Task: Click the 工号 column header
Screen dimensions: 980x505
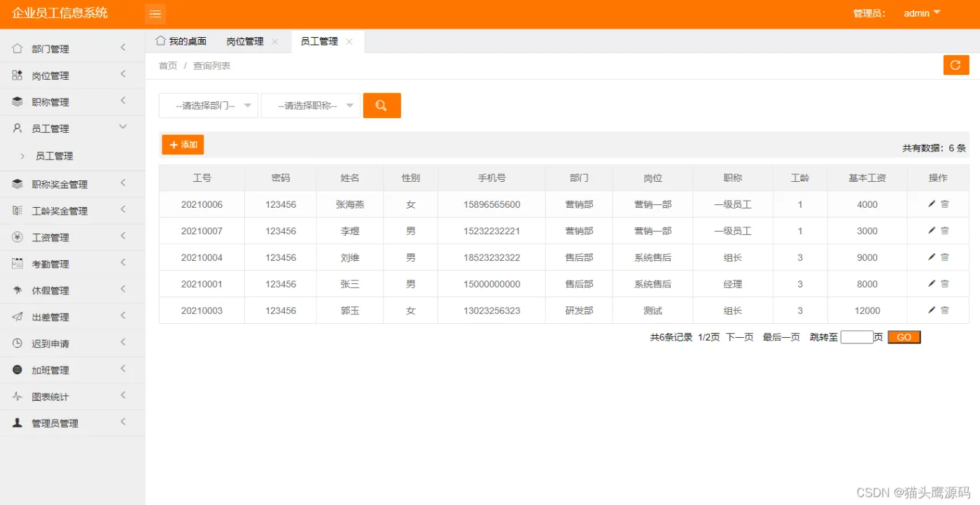Action: 202,178
